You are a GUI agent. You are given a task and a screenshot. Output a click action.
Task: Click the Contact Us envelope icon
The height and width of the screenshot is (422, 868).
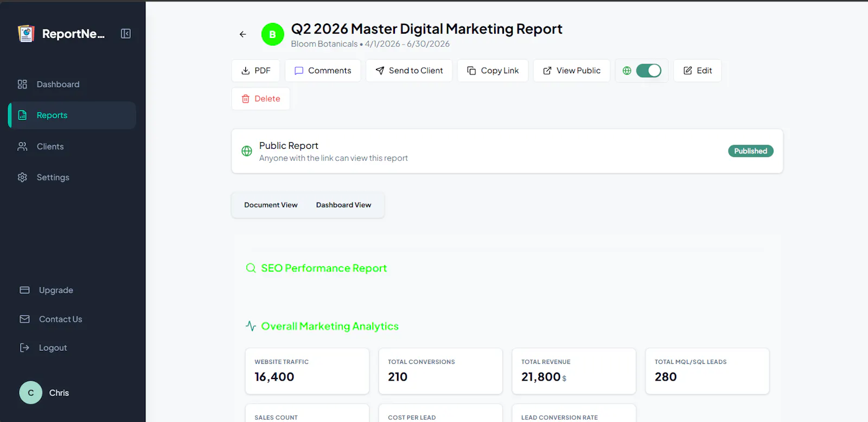coord(24,319)
